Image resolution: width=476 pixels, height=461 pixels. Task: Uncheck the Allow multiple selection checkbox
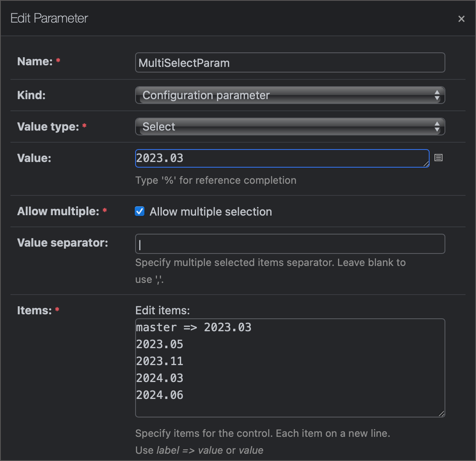[139, 211]
